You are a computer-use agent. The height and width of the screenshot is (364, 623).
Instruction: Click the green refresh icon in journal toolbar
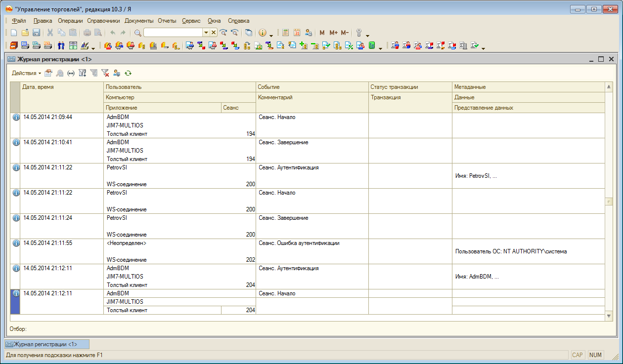(x=128, y=73)
